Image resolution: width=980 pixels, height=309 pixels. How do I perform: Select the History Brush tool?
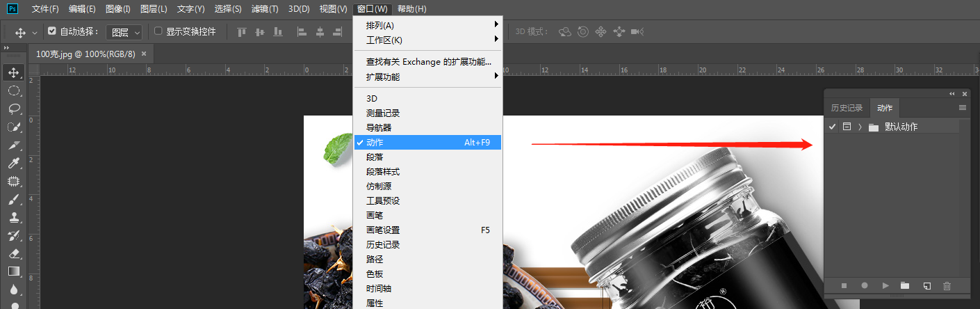click(x=13, y=235)
